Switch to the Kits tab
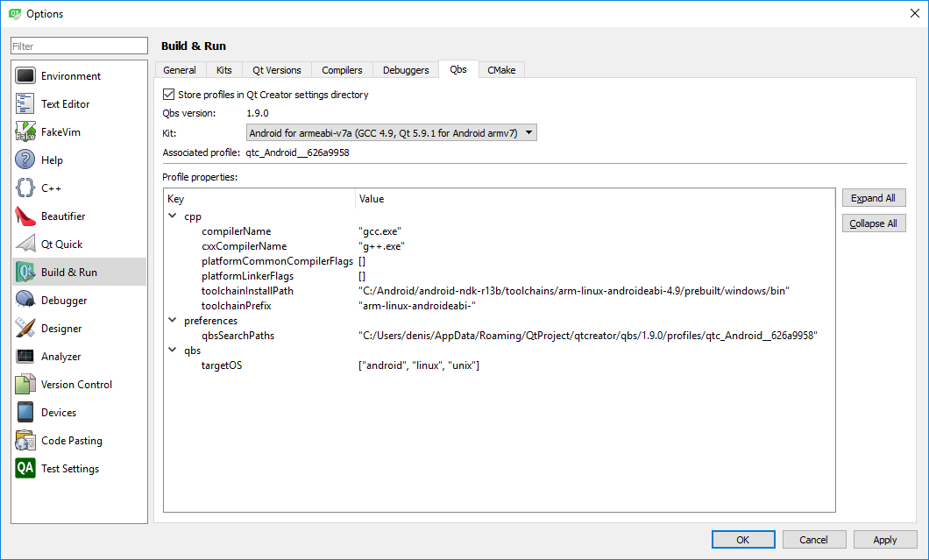 click(224, 70)
